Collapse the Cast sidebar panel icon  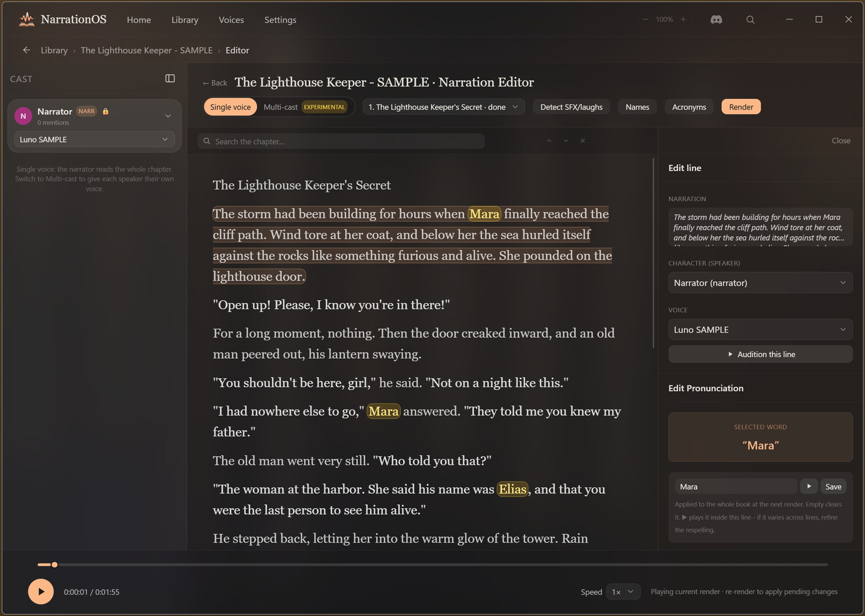click(x=170, y=79)
